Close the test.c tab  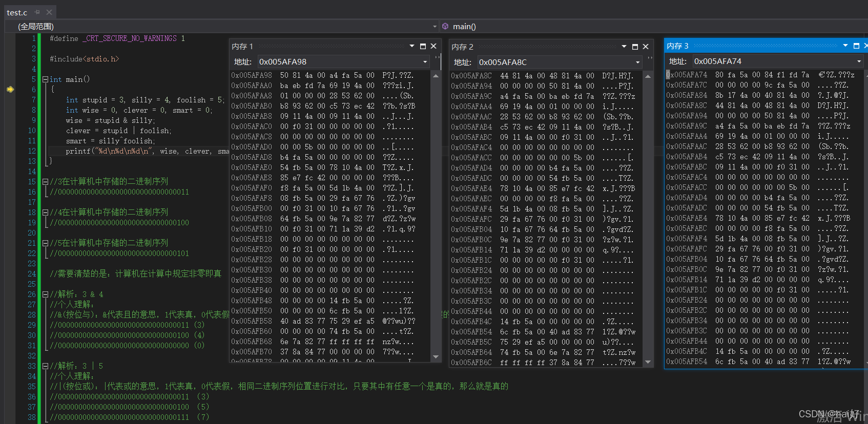pos(49,12)
